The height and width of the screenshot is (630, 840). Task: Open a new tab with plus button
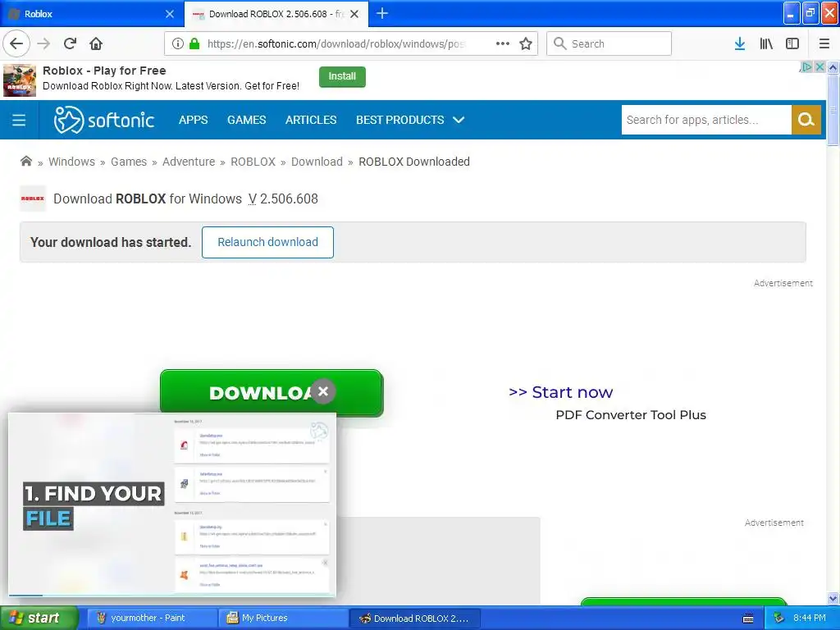coord(382,14)
